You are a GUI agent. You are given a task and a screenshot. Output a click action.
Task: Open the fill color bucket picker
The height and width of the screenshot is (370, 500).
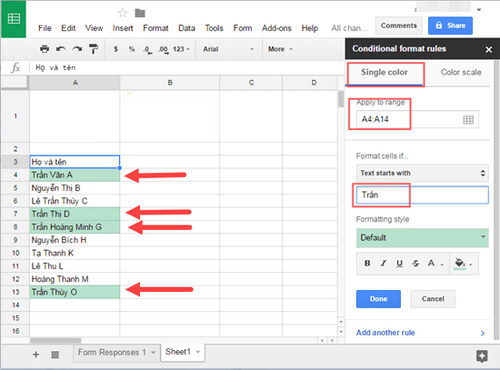click(463, 263)
